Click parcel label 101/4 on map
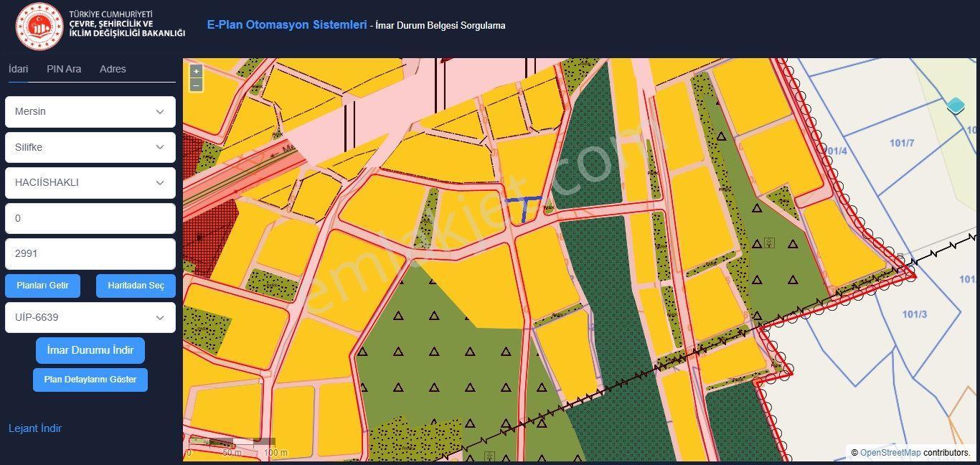The width and height of the screenshot is (980, 465). [837, 151]
